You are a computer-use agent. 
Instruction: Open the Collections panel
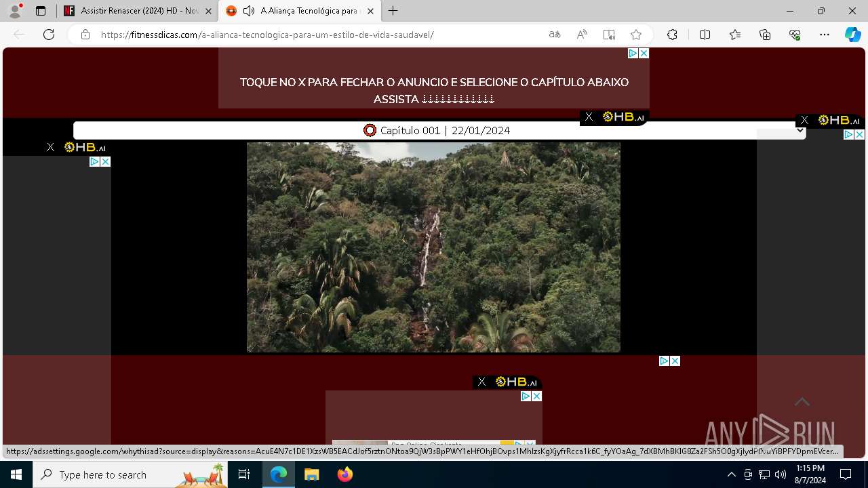tap(765, 35)
